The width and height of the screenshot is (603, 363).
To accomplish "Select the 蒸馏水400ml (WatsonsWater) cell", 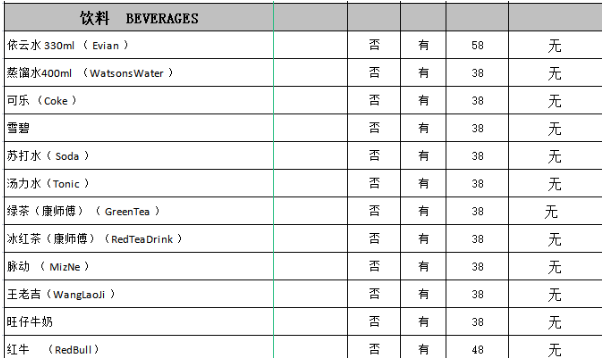I will [139, 73].
